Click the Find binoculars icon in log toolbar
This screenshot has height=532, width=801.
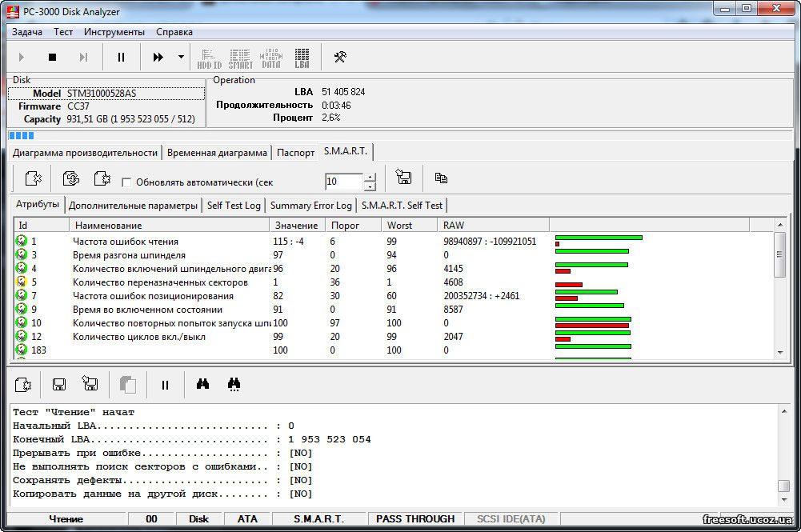pyautogui.click(x=202, y=384)
